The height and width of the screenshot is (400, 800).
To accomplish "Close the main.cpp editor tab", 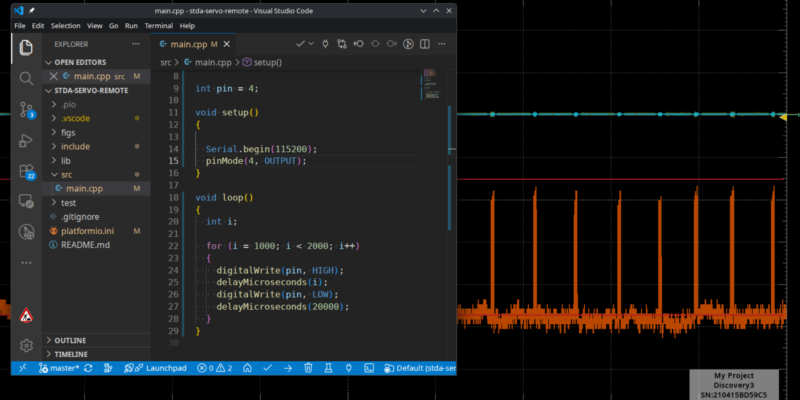I will [x=227, y=44].
